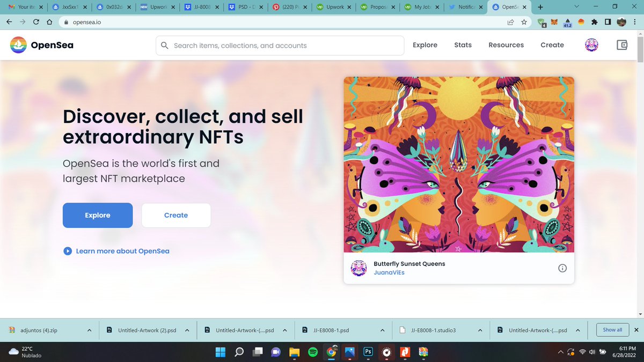Click the white Create button in hero section
644x362 pixels.
pos(176,215)
